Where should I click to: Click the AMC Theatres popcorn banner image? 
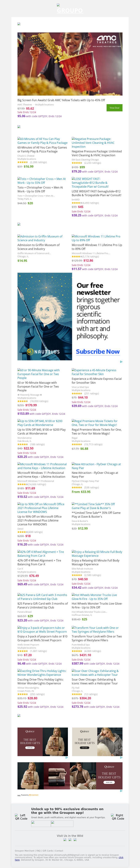point(70,64)
